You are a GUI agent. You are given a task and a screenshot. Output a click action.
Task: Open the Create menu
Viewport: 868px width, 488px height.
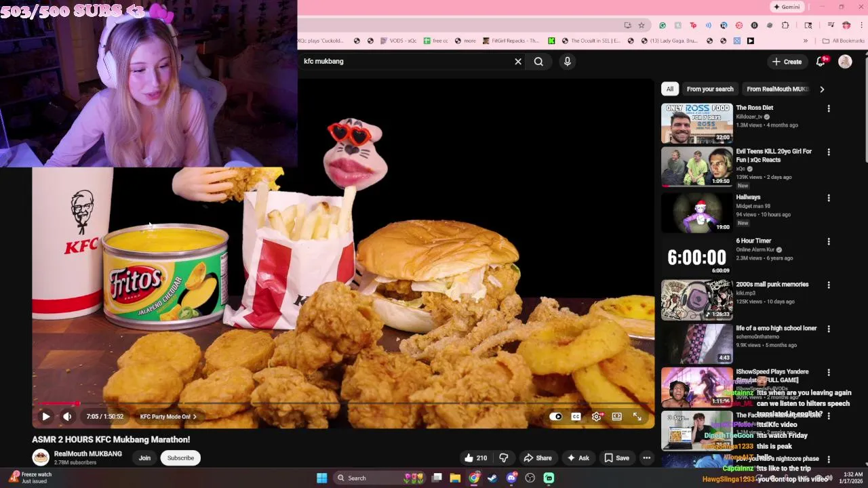click(787, 62)
